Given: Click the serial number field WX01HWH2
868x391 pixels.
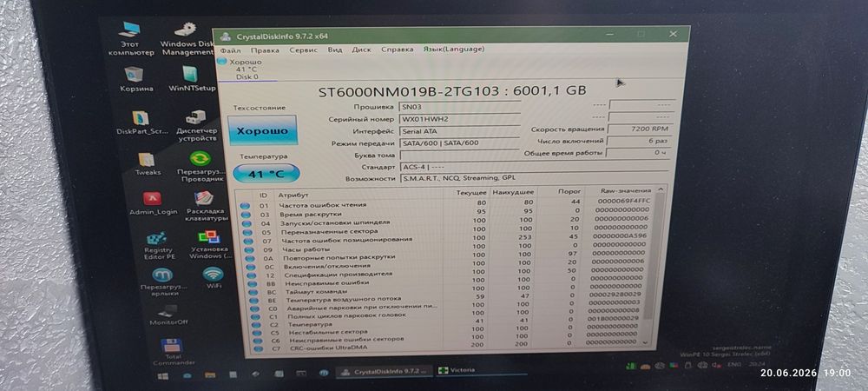Looking at the screenshot, I should click(460, 118).
